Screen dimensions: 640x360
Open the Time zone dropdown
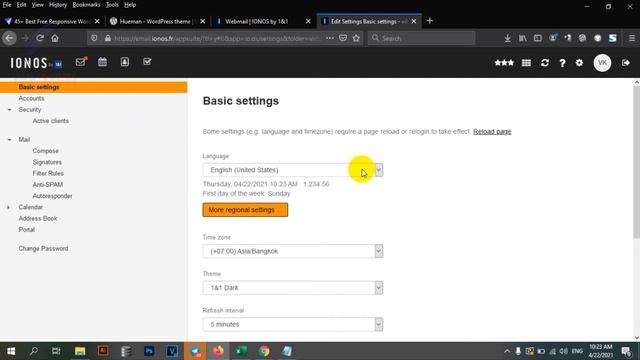coord(293,251)
